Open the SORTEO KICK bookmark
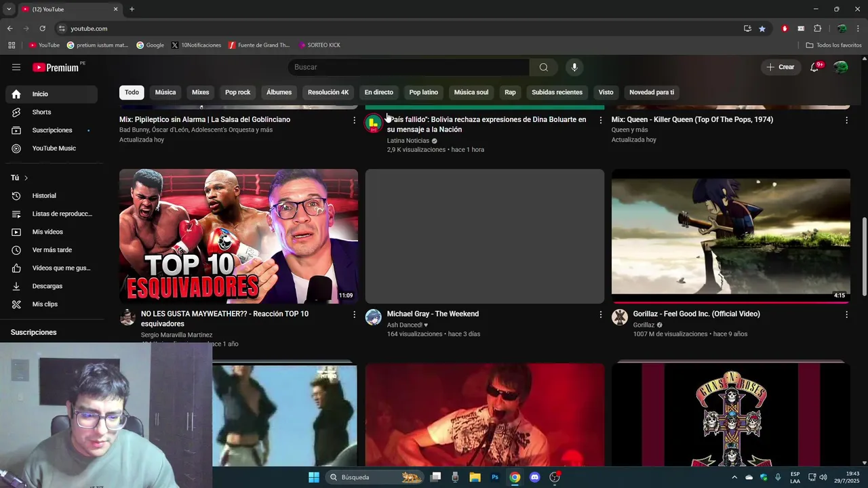Image resolution: width=868 pixels, height=488 pixels. click(319, 45)
